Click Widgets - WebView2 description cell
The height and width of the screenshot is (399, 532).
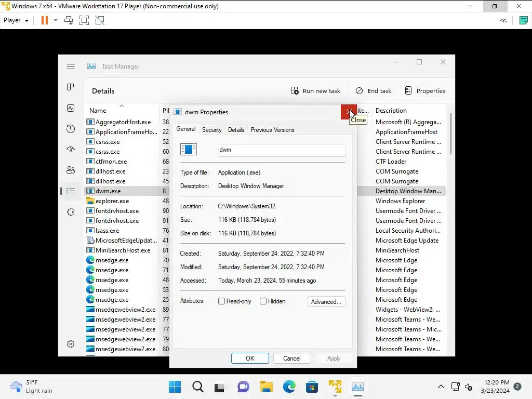[408, 310]
